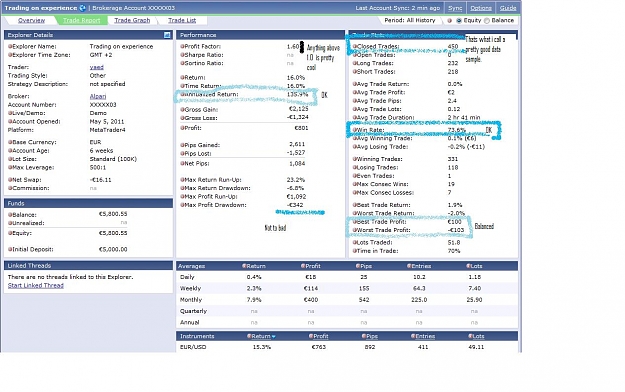Click info icon beside Short Trades
The width and height of the screenshot is (625, 392).
pyautogui.click(x=354, y=71)
